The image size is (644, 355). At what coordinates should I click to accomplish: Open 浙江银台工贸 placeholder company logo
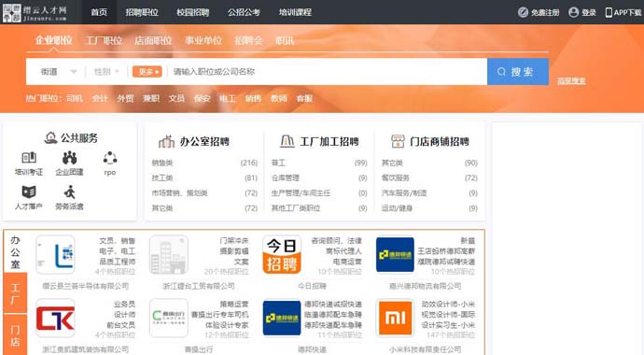[x=169, y=255]
